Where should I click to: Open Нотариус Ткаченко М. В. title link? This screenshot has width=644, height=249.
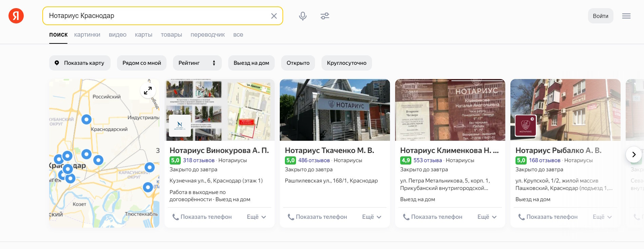(329, 151)
